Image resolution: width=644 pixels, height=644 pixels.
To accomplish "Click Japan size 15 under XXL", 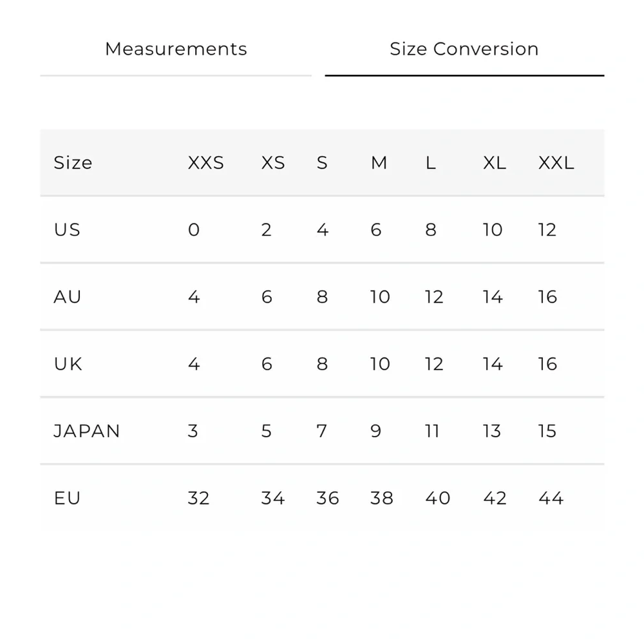I will 547,431.
